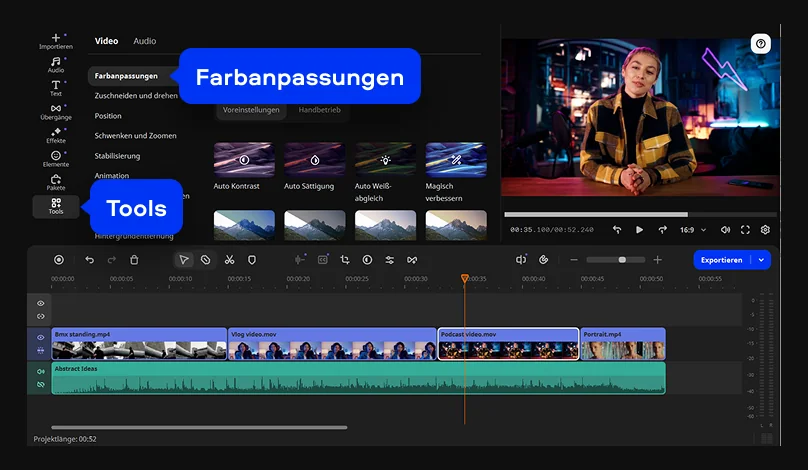Screen dimensions: 808x470
Task: Select the scissors cut tool
Action: [229, 260]
